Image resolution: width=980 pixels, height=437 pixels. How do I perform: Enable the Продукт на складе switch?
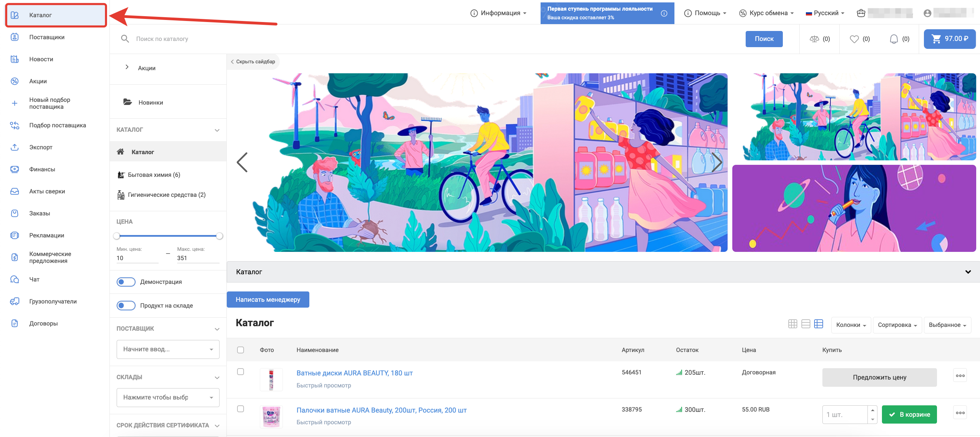coord(126,306)
